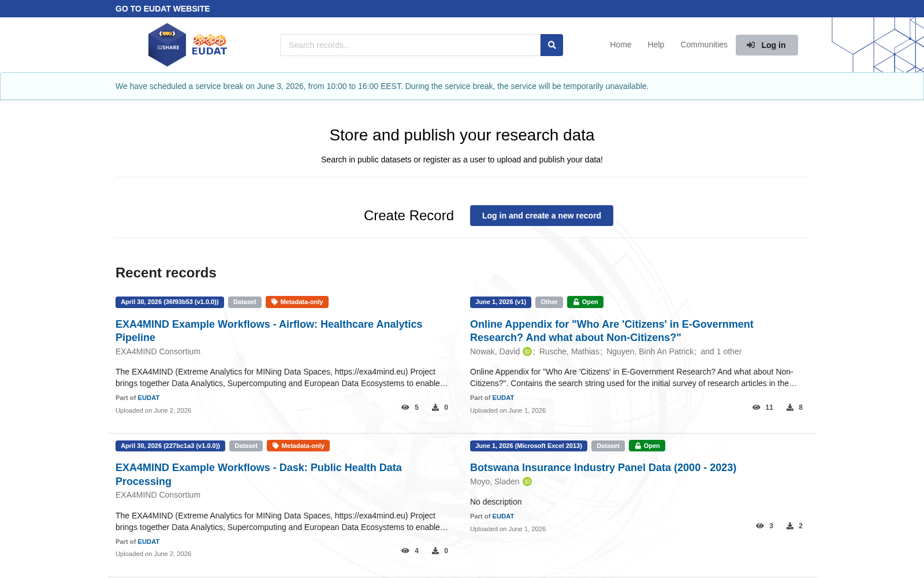Screen dimensions: 924x578
Task: Open EXA4MIND Airflow Healthcare Analytics Pipeline record
Action: point(269,331)
